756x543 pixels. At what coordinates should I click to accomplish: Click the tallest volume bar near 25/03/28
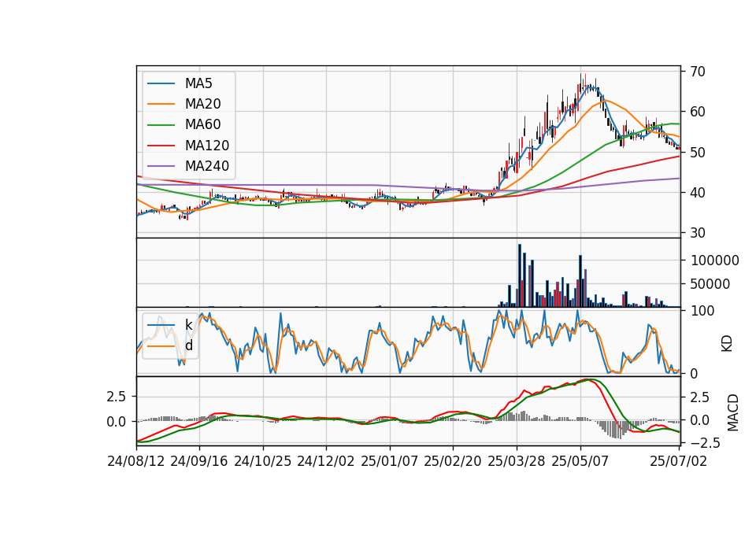(x=520, y=275)
